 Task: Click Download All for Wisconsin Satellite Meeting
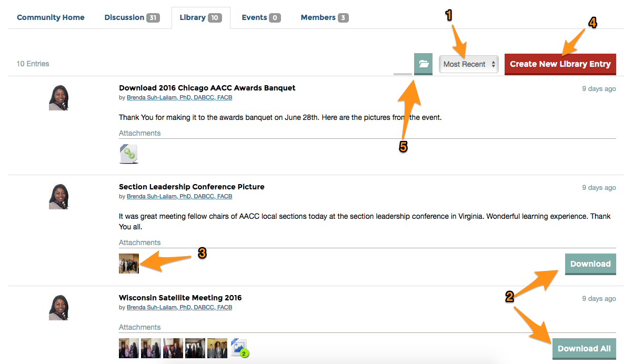tap(584, 348)
